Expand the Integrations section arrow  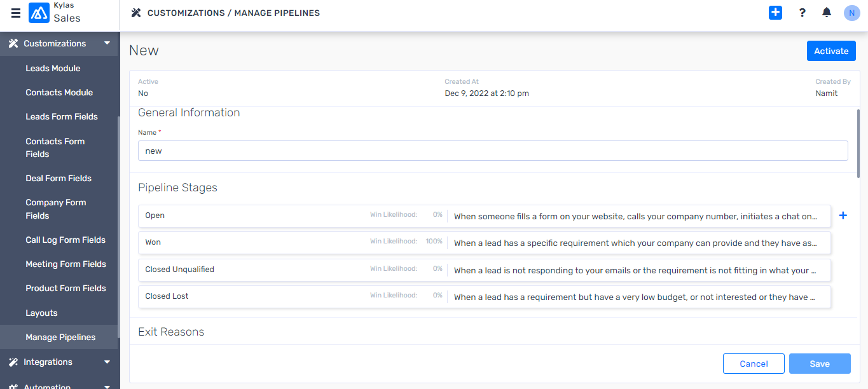(x=107, y=362)
